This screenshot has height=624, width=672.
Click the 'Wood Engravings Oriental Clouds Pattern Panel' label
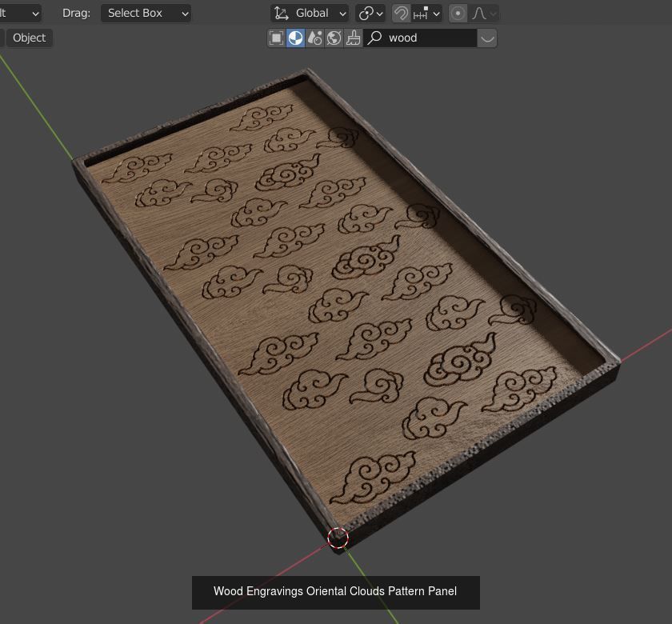(x=335, y=591)
